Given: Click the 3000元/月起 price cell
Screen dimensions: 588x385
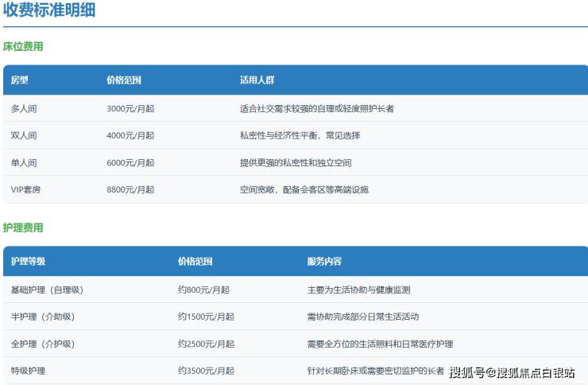Looking at the screenshot, I should tap(130, 108).
